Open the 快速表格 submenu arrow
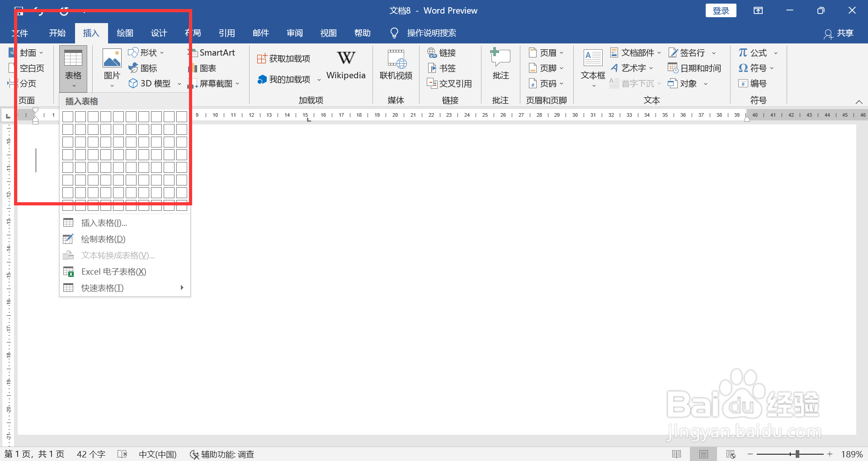The height and width of the screenshot is (461, 868). coord(182,288)
